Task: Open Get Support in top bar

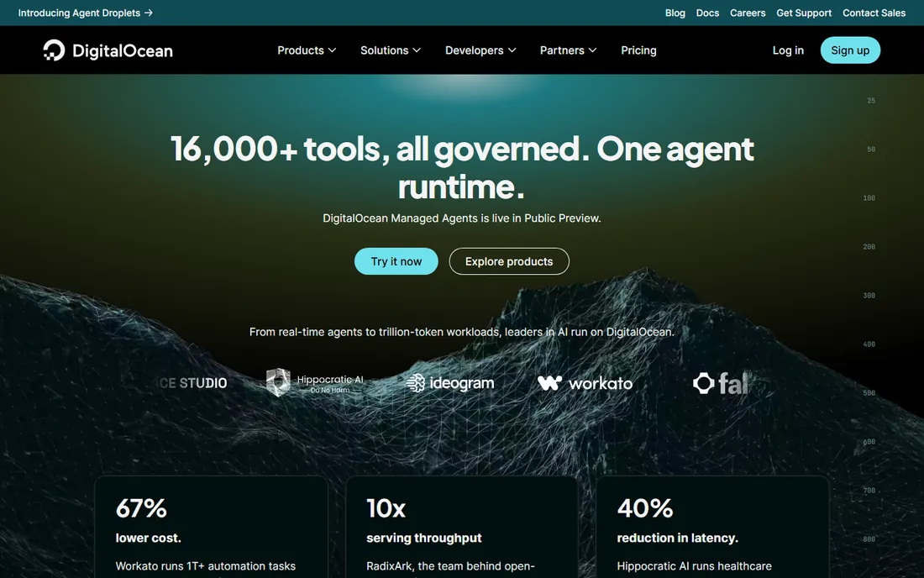Action: coord(804,13)
